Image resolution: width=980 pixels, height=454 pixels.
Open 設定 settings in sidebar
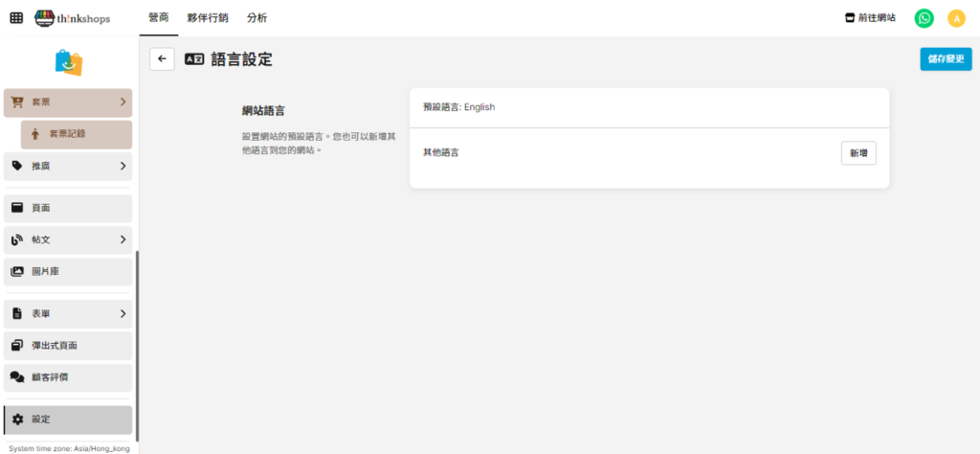click(68, 420)
